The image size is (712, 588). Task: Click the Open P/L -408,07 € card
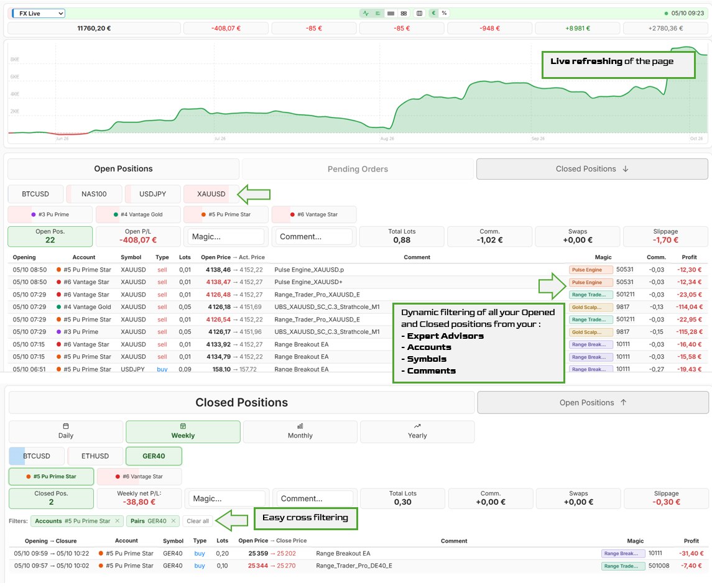click(x=138, y=236)
